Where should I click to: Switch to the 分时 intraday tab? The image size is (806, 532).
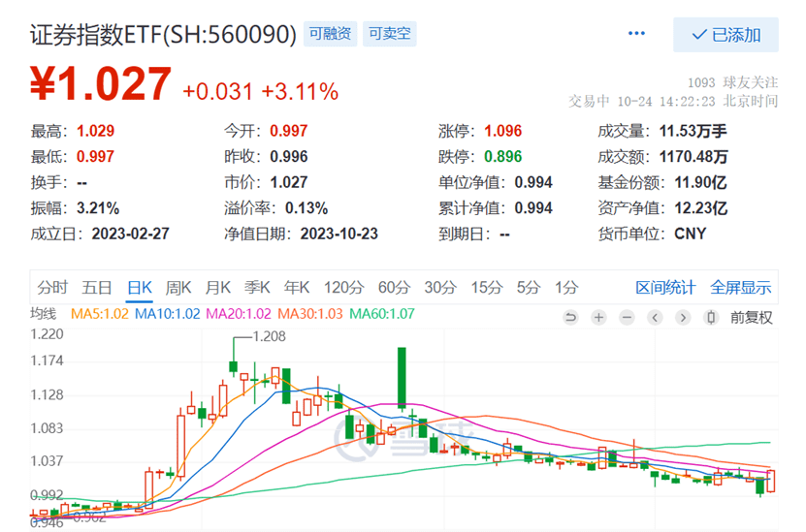53,287
